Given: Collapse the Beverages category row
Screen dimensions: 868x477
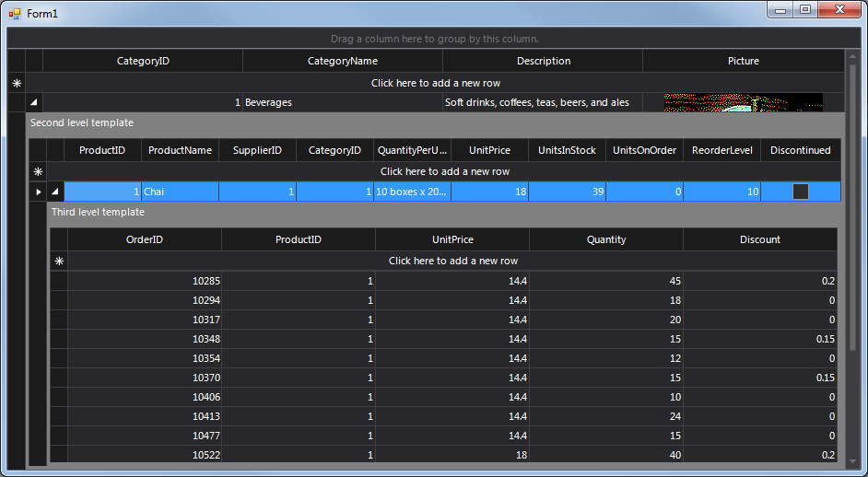Looking at the screenshot, I should point(34,102).
